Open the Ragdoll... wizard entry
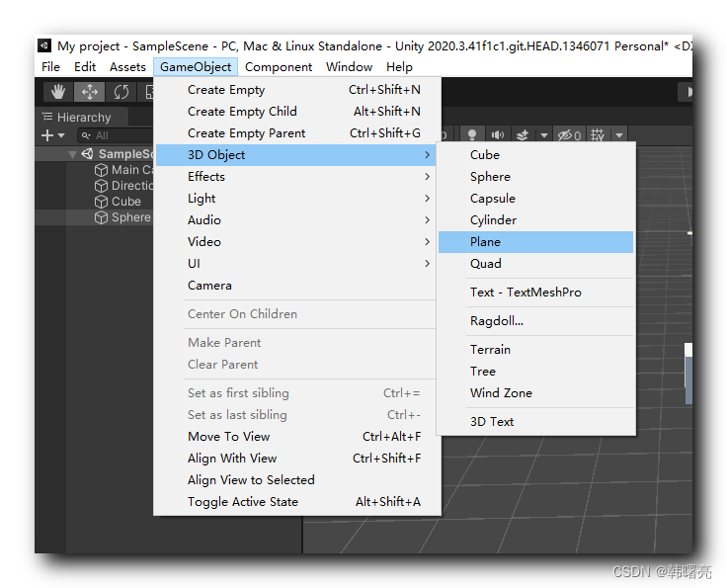 (536, 321)
